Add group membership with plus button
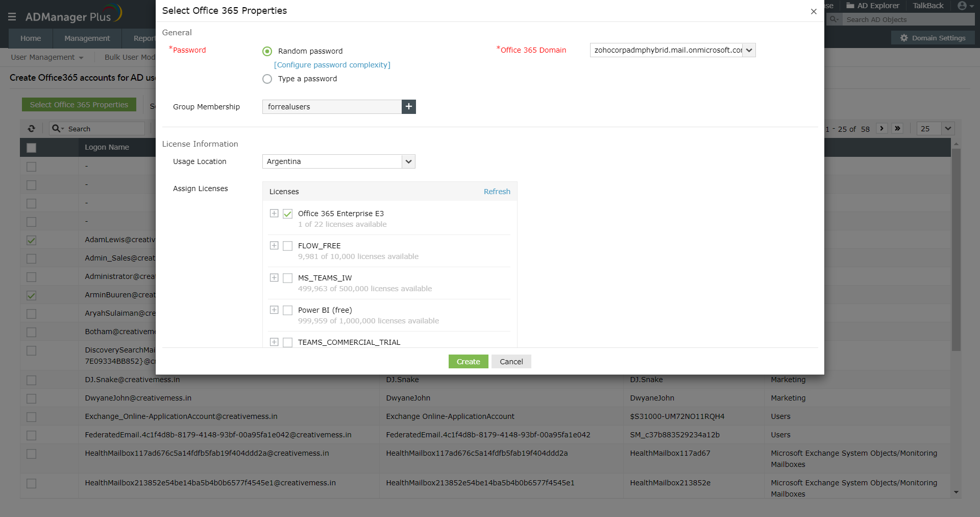This screenshot has height=517, width=980. (x=409, y=107)
